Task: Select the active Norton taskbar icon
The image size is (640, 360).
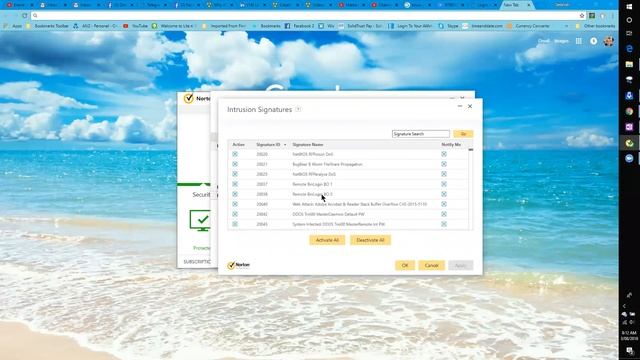Action: (629, 143)
